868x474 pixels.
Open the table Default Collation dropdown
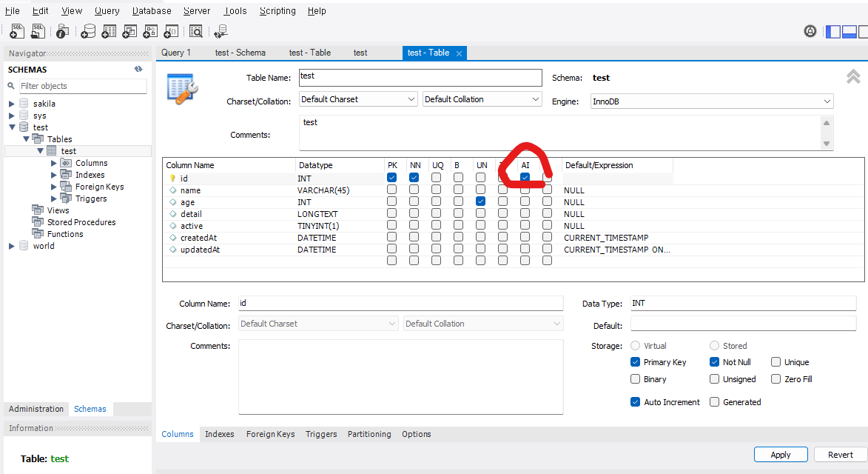point(482,99)
